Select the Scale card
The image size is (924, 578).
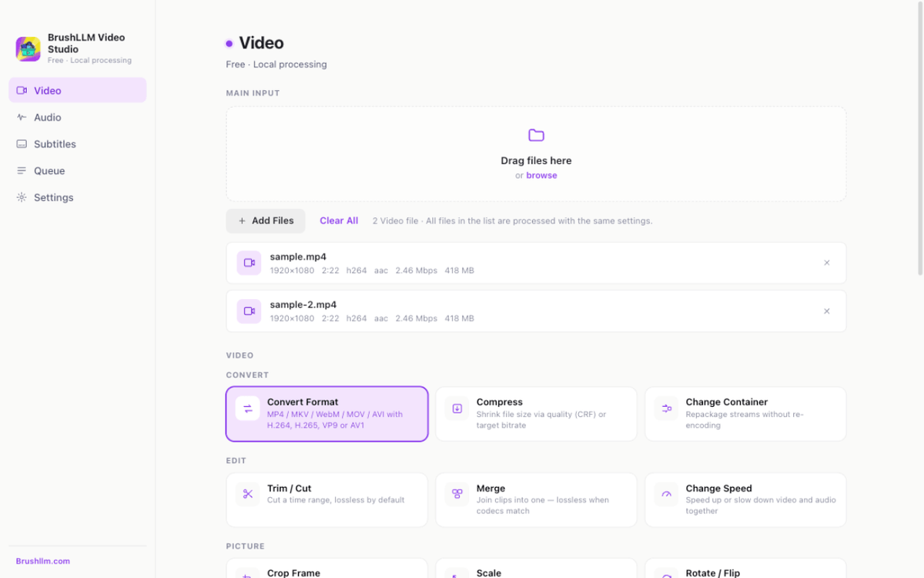536,569
